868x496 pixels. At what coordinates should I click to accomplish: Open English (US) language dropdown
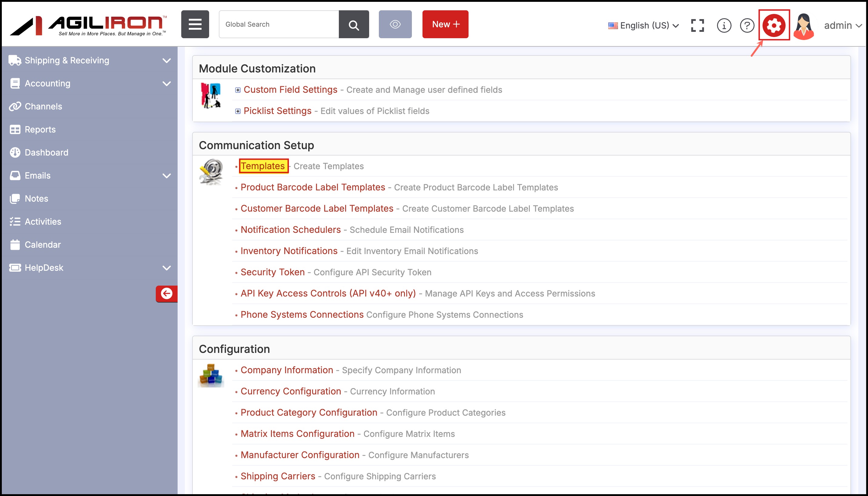point(643,25)
